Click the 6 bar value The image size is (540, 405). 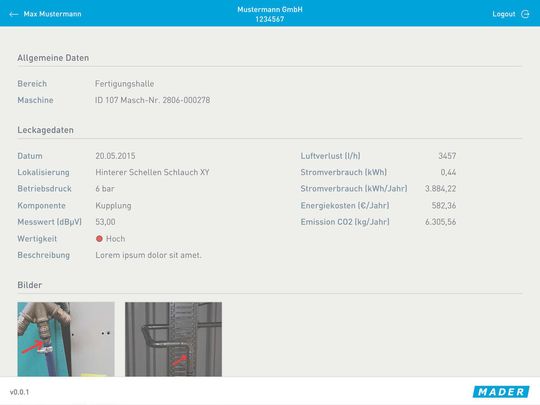pyautogui.click(x=105, y=189)
